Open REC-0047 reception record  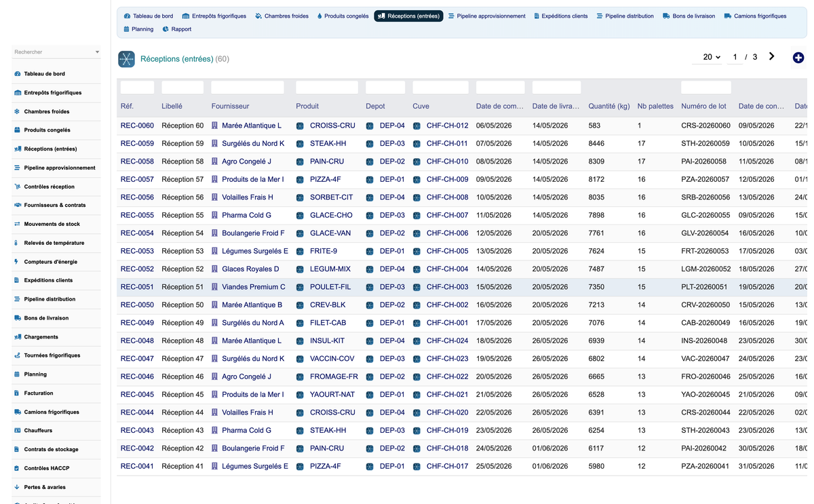pyautogui.click(x=137, y=359)
